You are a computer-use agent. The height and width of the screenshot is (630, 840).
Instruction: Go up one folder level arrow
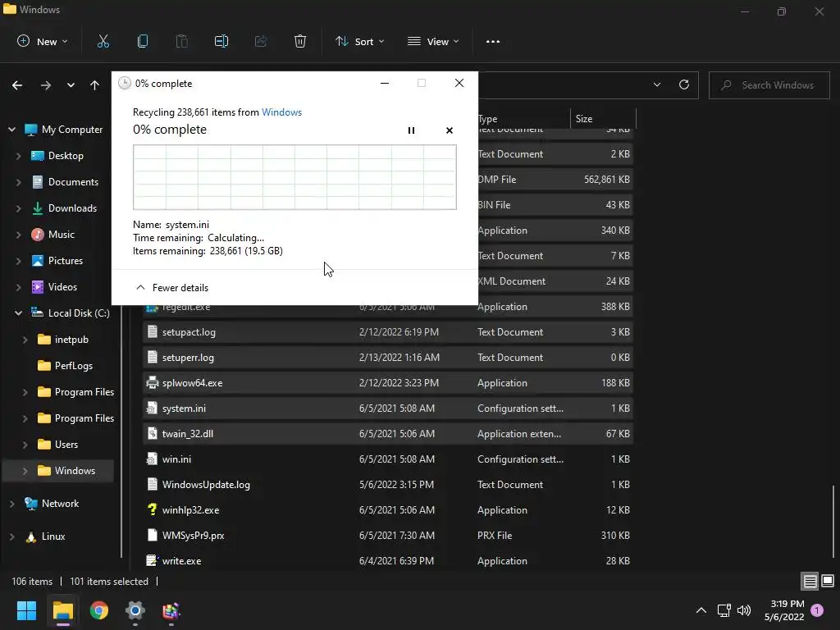click(x=95, y=85)
